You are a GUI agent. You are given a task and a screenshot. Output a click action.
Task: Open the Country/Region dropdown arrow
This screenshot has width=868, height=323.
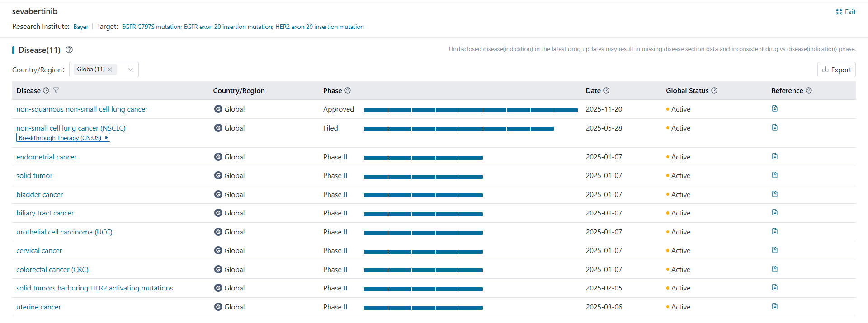[x=131, y=70]
